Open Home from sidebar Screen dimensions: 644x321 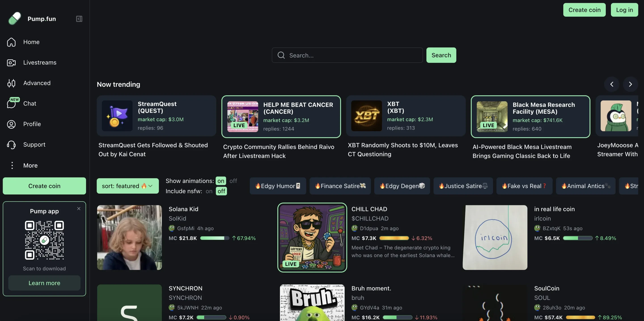pyautogui.click(x=31, y=42)
